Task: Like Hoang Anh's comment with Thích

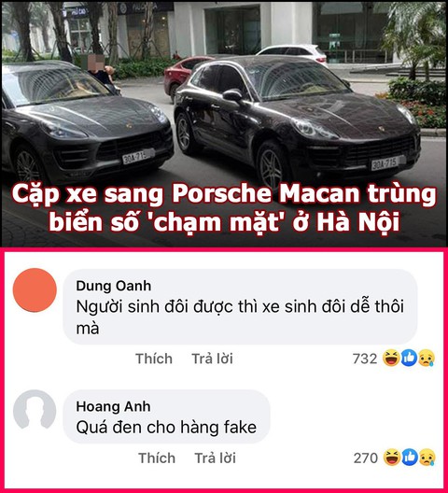Action: [x=157, y=458]
